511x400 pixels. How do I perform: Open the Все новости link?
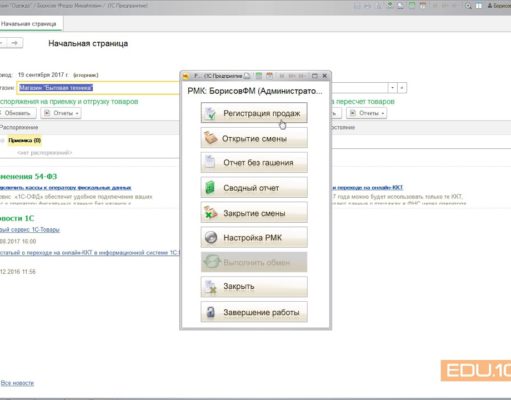click(17, 383)
